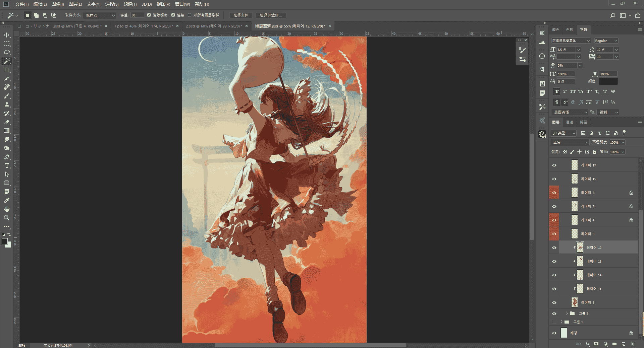Select the Rectangular Marquee tool
This screenshot has width=644, height=348.
pyautogui.click(x=7, y=44)
